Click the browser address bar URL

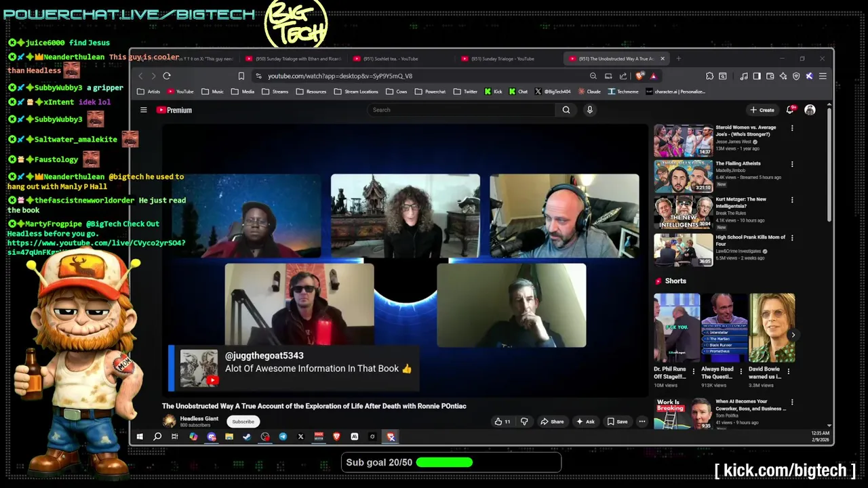tap(340, 76)
